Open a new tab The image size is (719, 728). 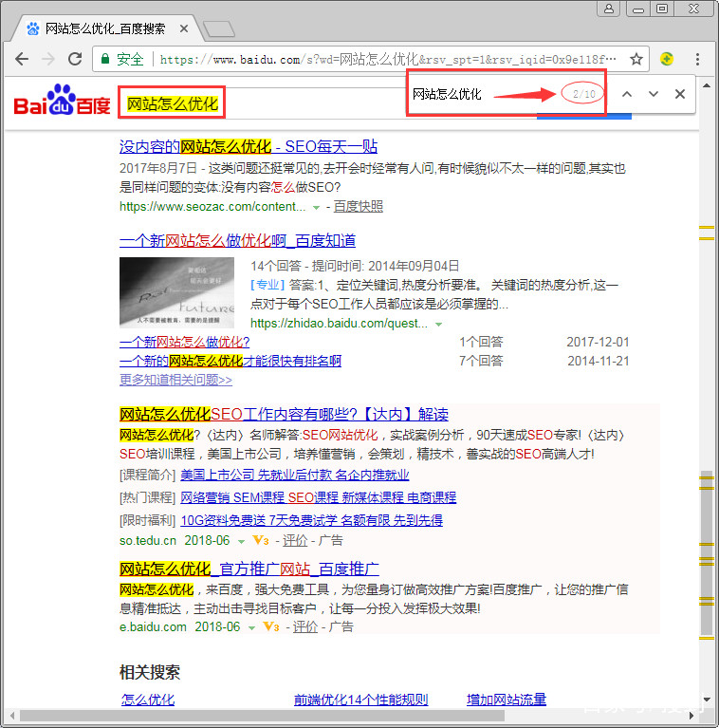(x=217, y=29)
